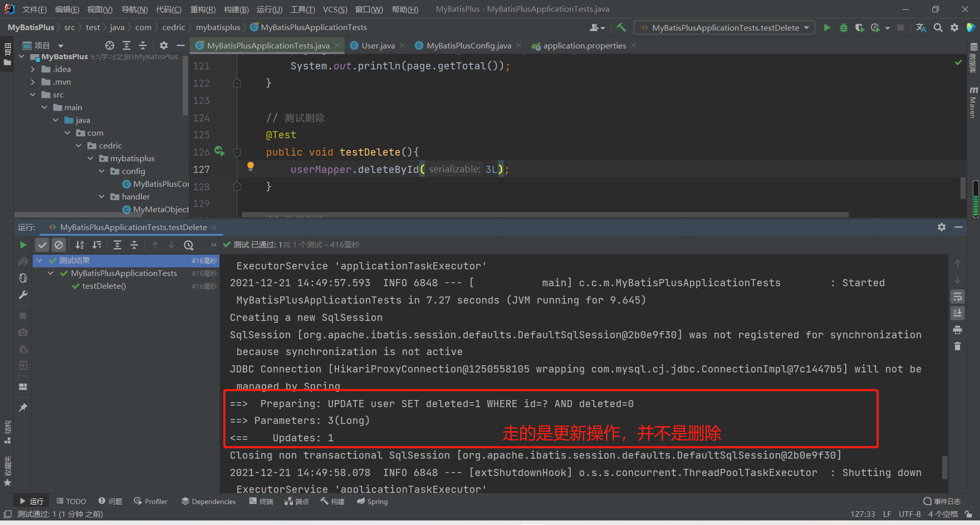This screenshot has height=525, width=980.
Task: Open the Spring tool window
Action: 373,502
